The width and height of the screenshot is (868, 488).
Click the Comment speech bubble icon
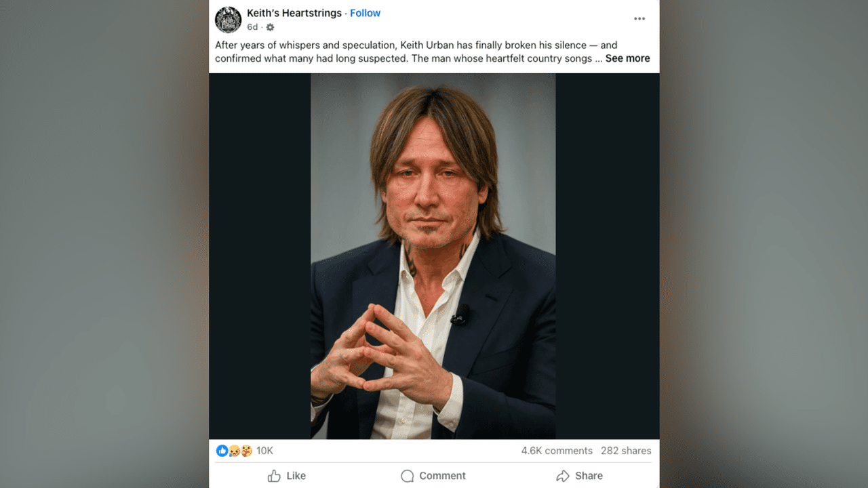pos(408,476)
